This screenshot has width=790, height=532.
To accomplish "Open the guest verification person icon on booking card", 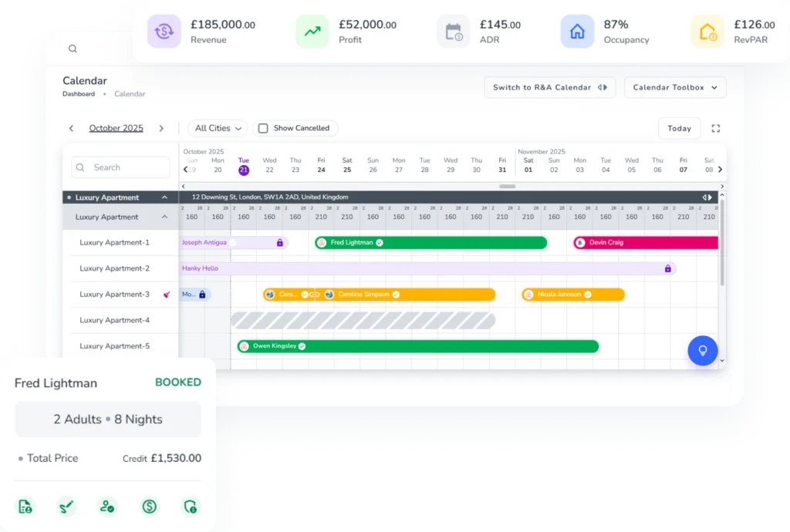I will (x=107, y=507).
